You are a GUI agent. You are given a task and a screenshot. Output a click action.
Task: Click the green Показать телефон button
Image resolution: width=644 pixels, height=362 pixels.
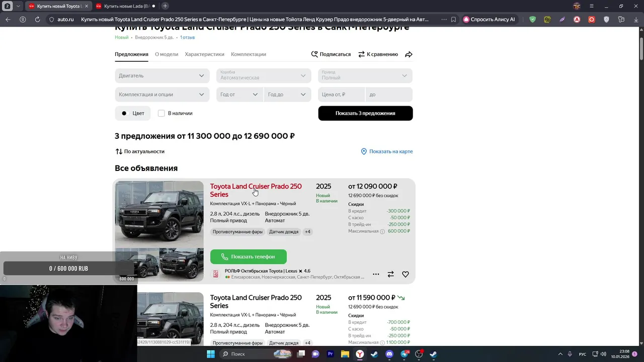click(249, 256)
